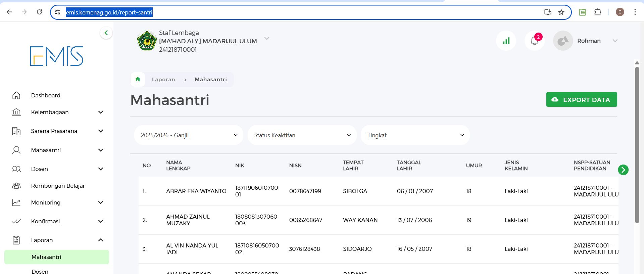Open the browser extensions puzzle icon

[598, 12]
